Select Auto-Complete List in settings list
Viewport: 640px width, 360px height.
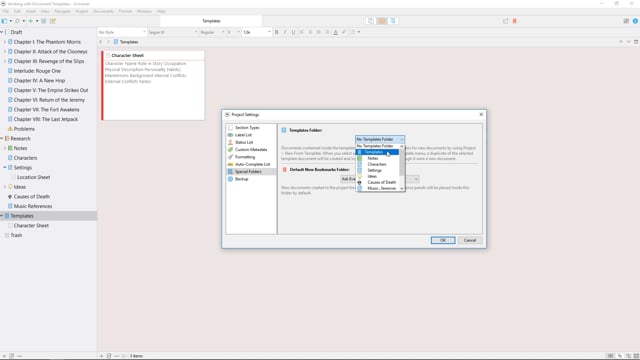251,164
